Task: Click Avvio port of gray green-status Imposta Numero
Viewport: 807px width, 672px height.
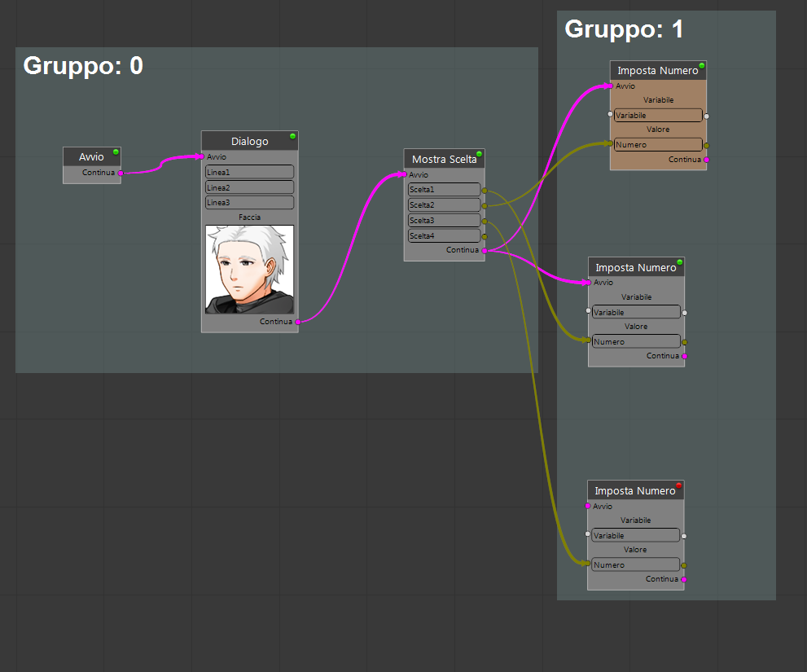Action: [x=588, y=282]
